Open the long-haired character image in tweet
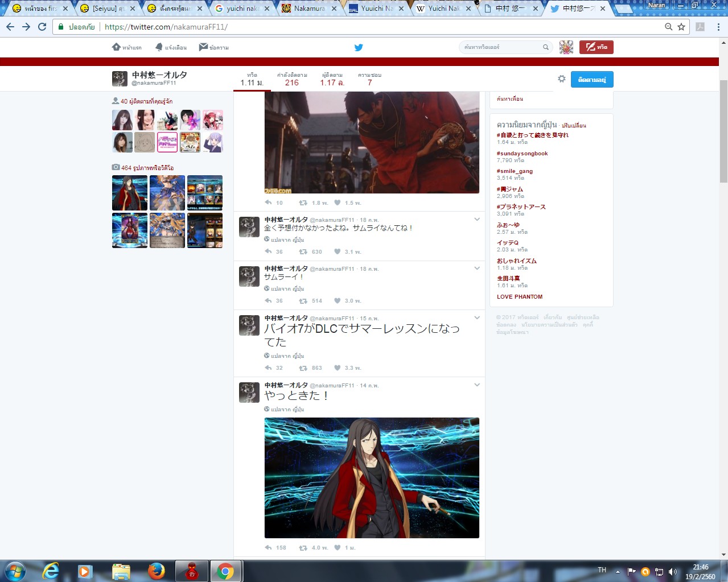Viewport: 728px width, 582px height. pyautogui.click(x=372, y=478)
